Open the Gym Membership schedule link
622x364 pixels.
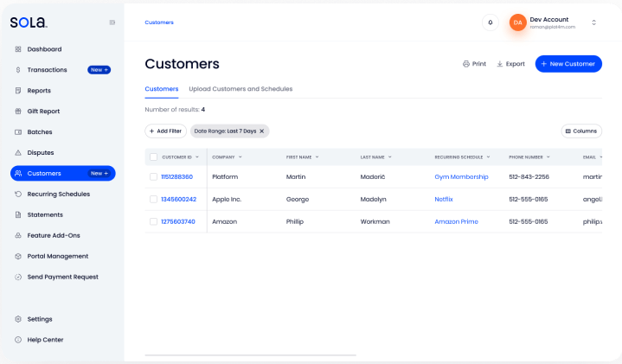pyautogui.click(x=461, y=177)
